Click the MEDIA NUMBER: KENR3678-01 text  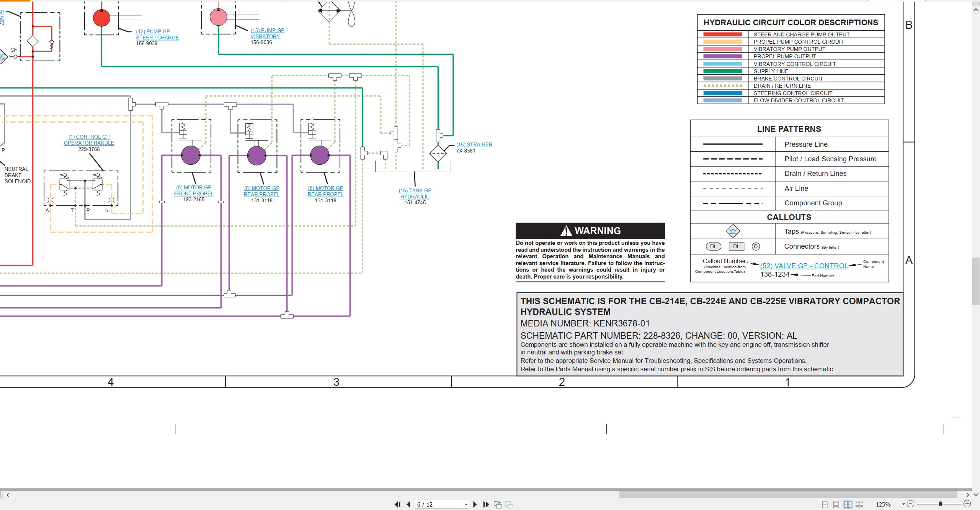[x=585, y=323]
